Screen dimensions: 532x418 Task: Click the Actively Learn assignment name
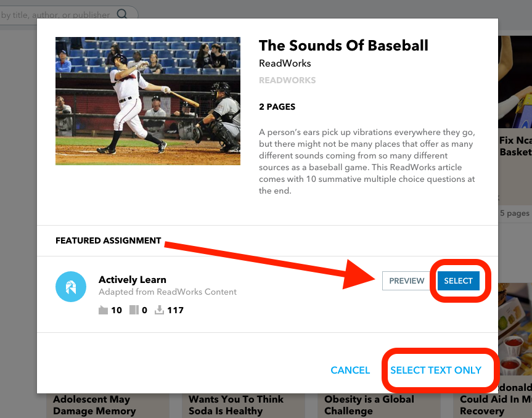(x=133, y=279)
